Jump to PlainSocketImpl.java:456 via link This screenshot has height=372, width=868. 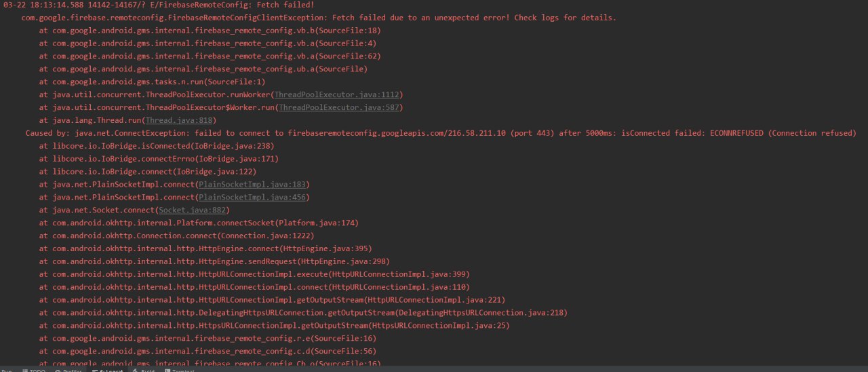tap(252, 197)
